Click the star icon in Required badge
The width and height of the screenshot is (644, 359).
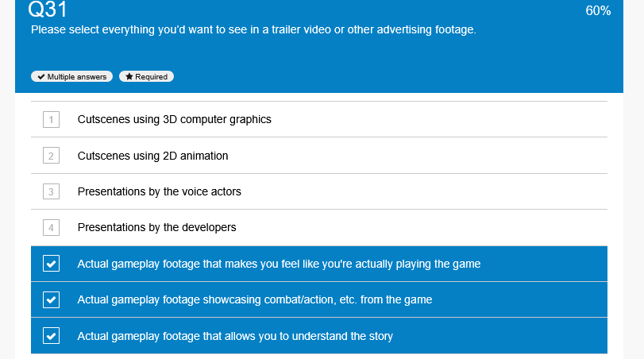[129, 77]
